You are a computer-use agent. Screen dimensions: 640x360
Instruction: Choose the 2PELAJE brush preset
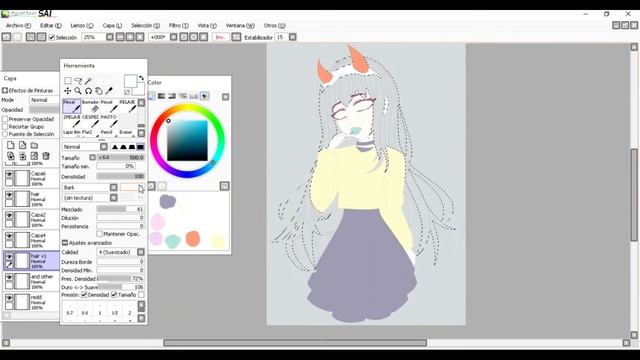tap(71, 121)
